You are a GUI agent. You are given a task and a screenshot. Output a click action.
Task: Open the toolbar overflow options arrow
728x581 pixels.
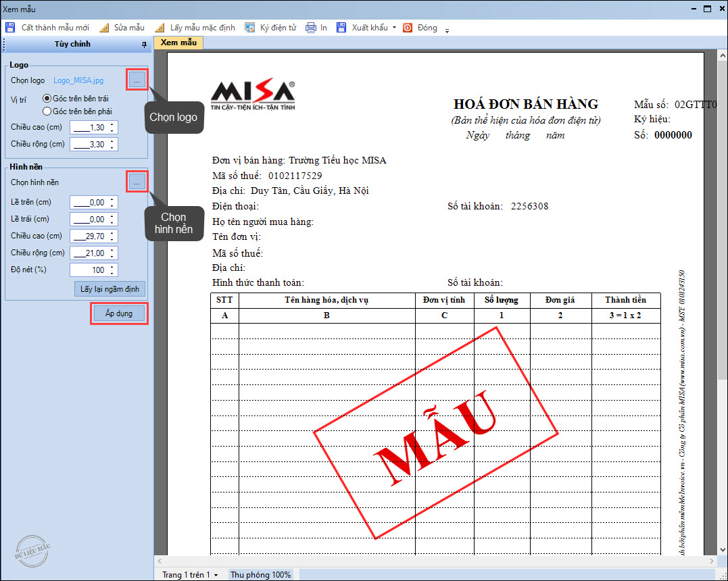click(x=447, y=30)
